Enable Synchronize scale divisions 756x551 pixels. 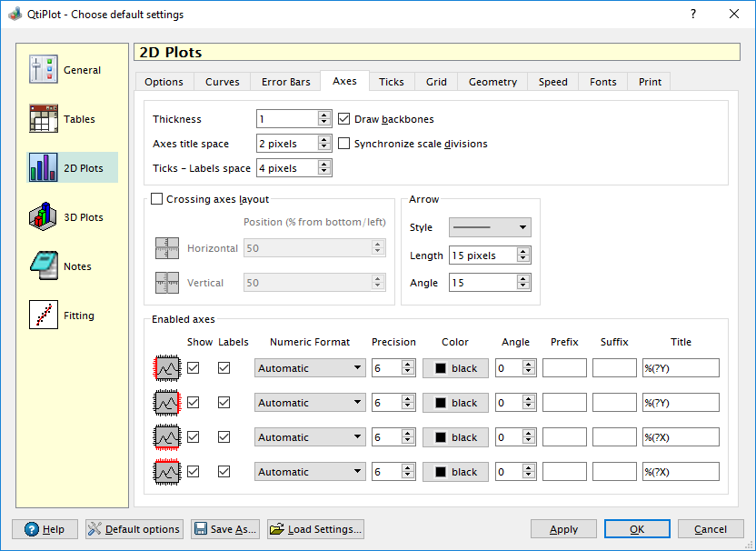[x=345, y=144]
